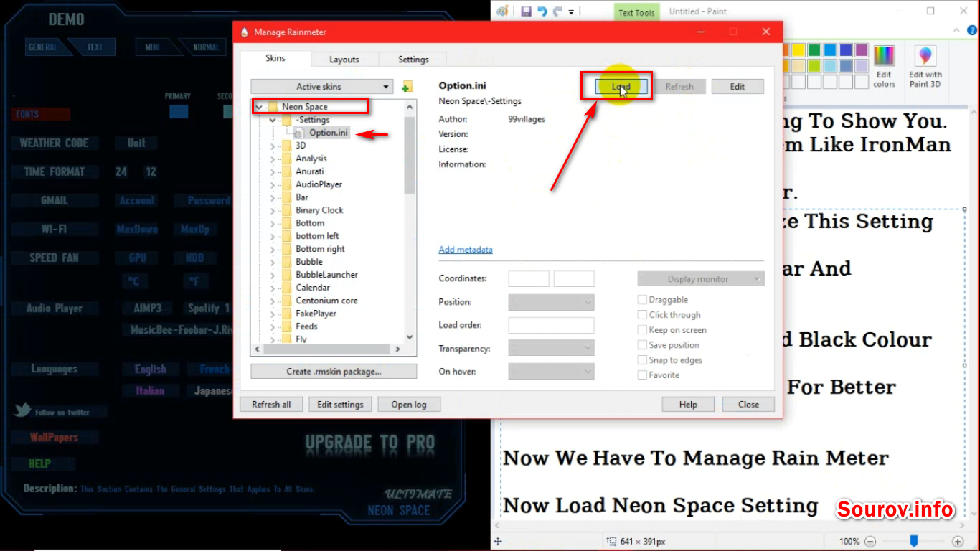Toggle the Snap to edges checkbox
Screen dimensions: 980x551
point(642,360)
